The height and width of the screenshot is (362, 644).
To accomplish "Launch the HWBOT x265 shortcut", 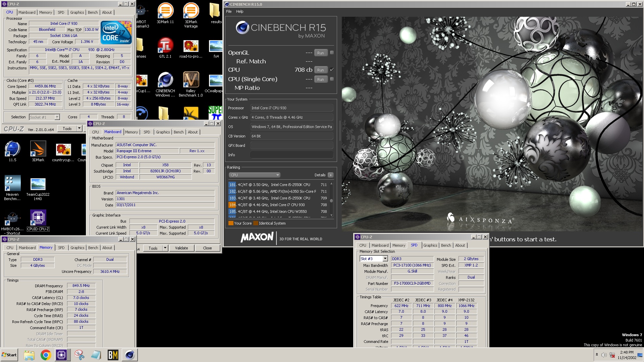I will click(12, 222).
